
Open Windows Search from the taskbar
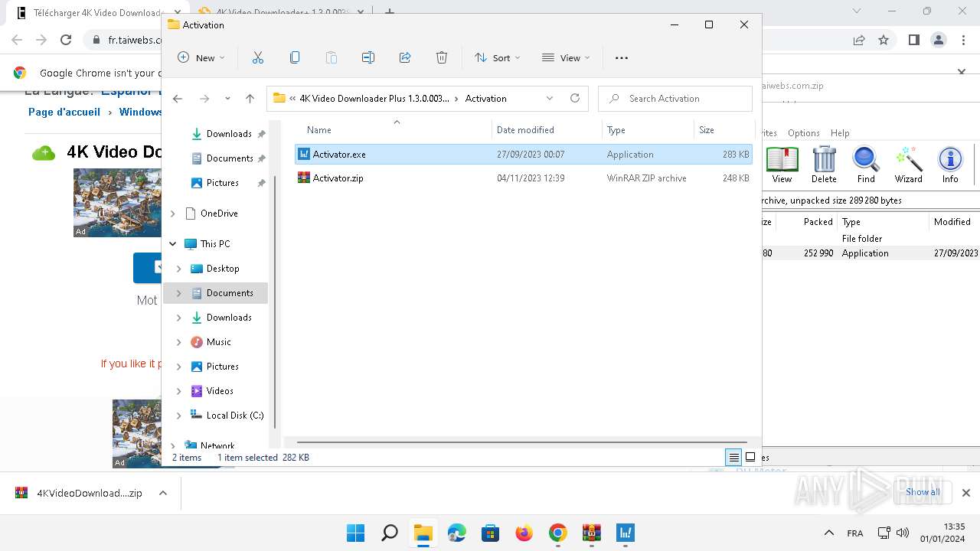390,533
